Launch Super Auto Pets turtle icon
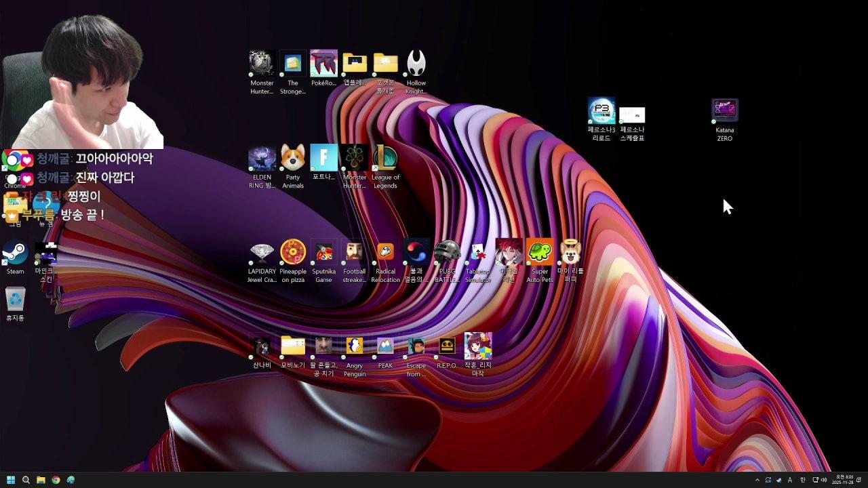This screenshot has width=868, height=488. (540, 252)
